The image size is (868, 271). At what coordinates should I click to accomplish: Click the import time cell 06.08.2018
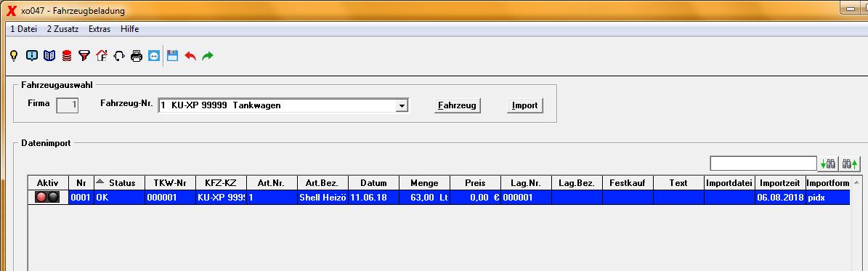point(781,197)
